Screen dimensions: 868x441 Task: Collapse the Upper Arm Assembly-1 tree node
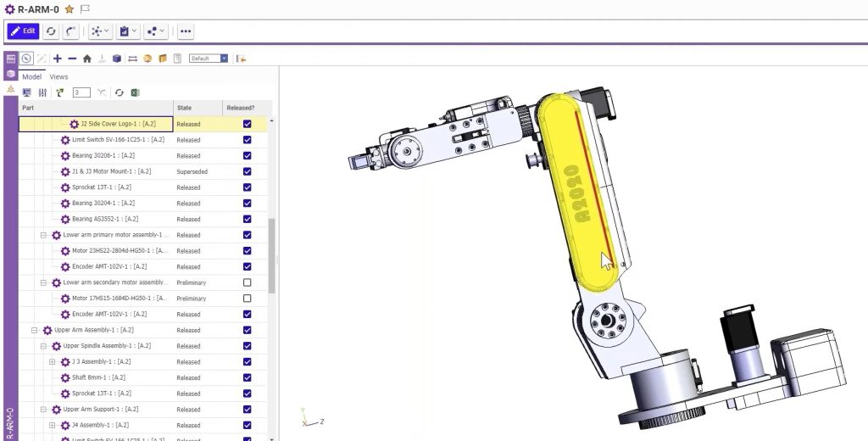click(x=35, y=330)
